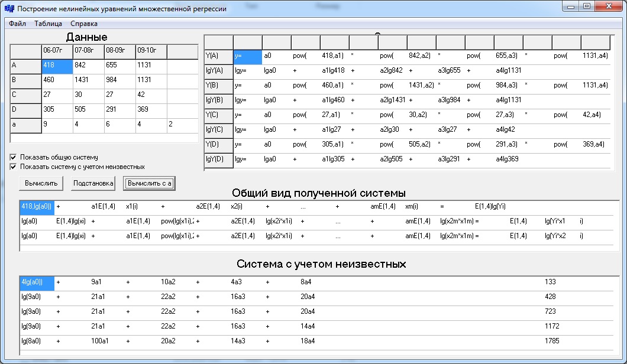The image size is (627, 364).
Task: Select cell '100a1' in unknowns system
Action: 106,342
